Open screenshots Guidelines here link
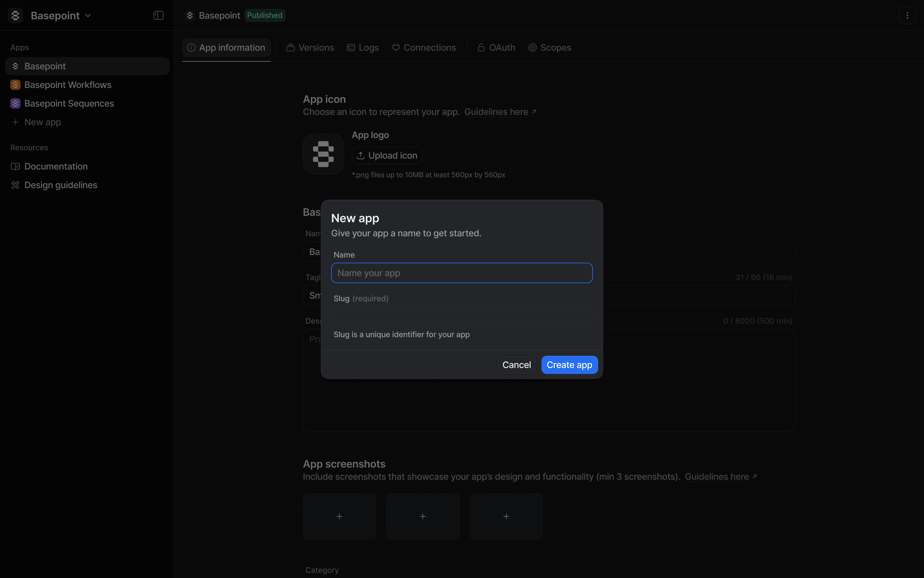The image size is (924, 578). click(721, 477)
